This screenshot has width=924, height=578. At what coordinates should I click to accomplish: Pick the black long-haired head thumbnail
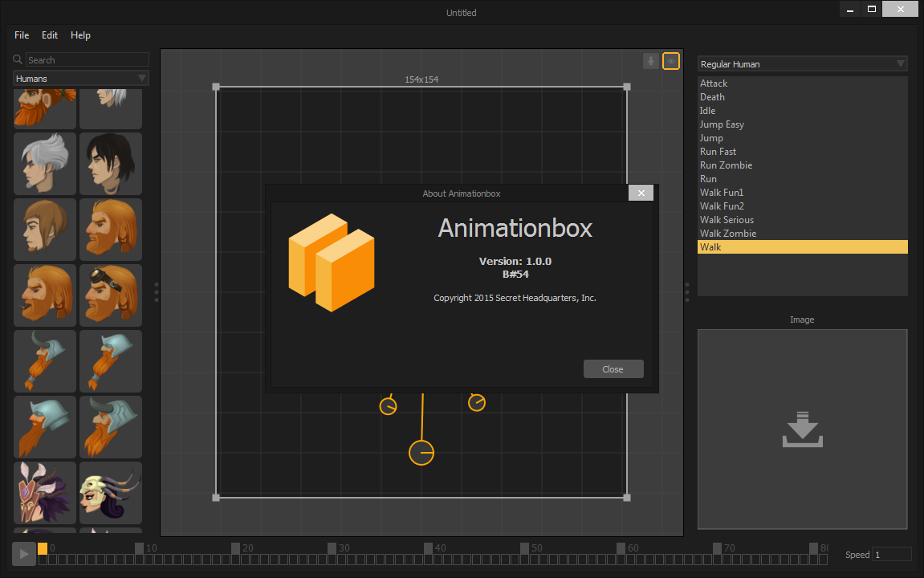tap(111, 163)
